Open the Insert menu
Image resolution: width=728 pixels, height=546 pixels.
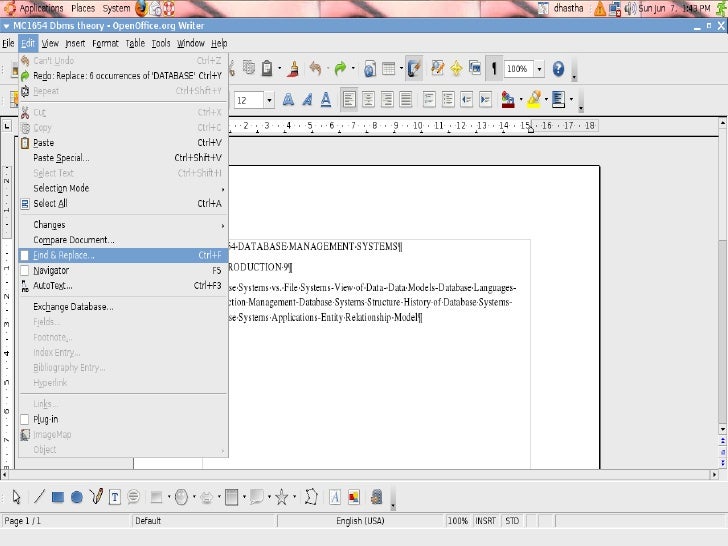pos(75,43)
